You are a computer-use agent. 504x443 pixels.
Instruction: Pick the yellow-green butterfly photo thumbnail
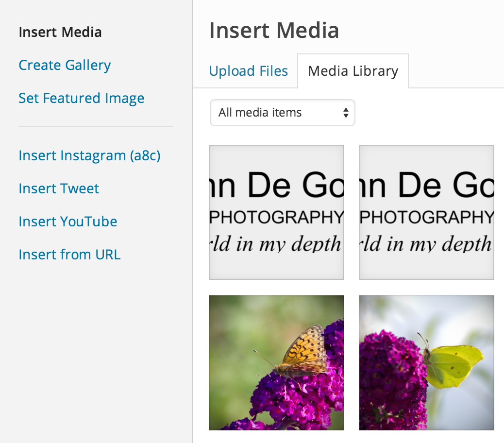pyautogui.click(x=426, y=363)
